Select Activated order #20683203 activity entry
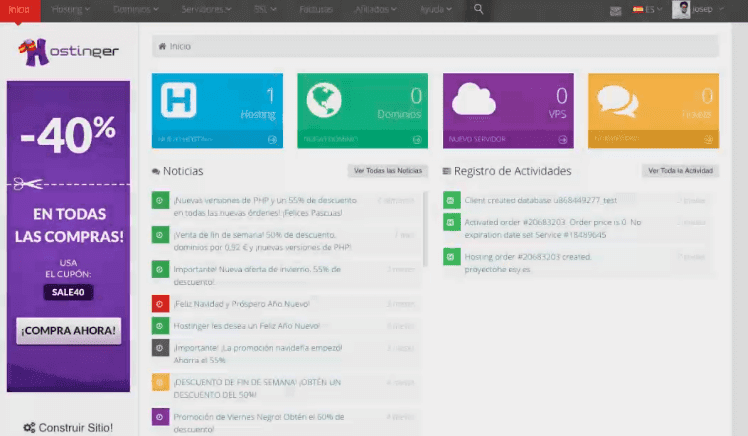Screen dimensions: 748x436 [552, 228]
